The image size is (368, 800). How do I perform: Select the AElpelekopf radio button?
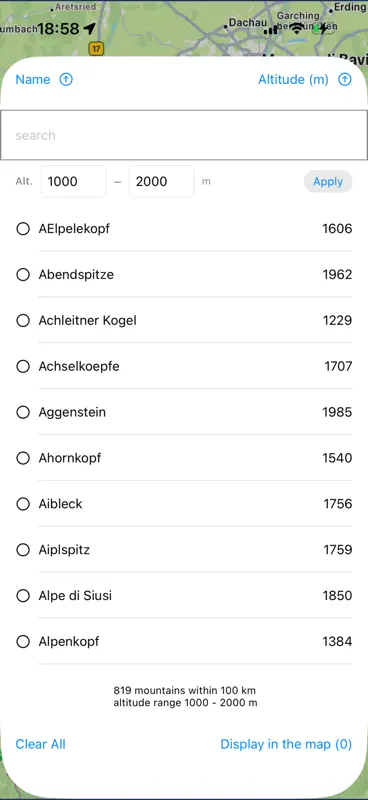pyautogui.click(x=23, y=229)
